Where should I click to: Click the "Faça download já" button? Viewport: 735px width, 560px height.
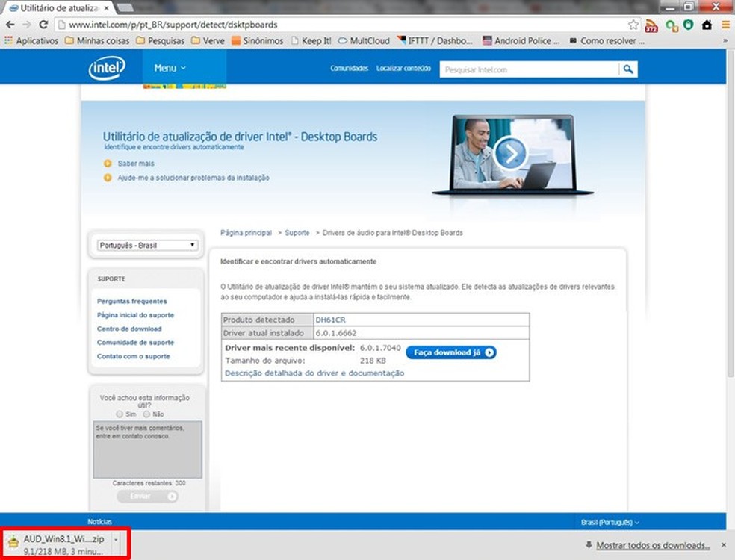pyautogui.click(x=451, y=352)
